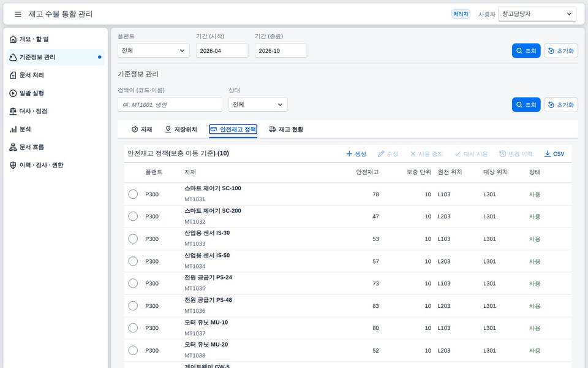Click the 처리자 role badge
588x368 pixels.
tap(461, 14)
